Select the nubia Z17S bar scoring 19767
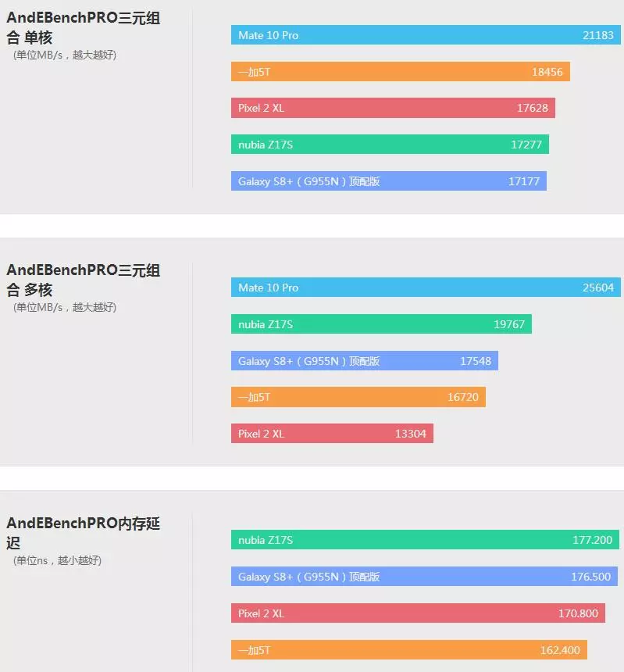 381,324
